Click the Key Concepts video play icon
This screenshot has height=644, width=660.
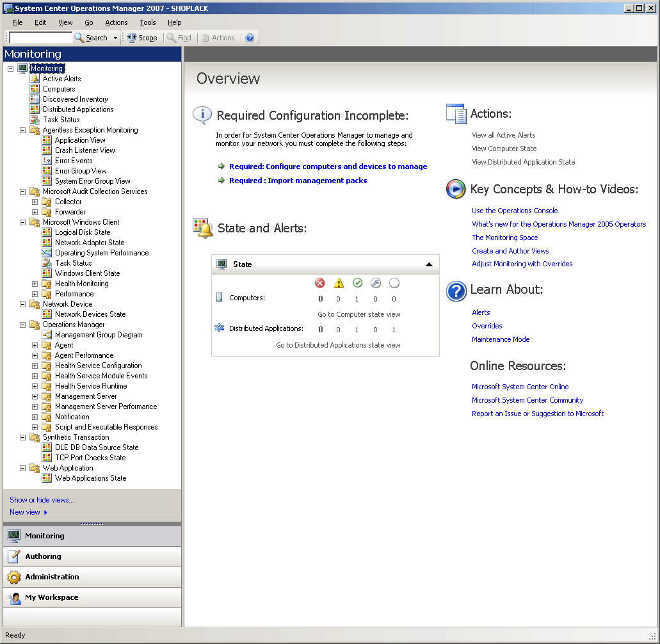coord(455,189)
